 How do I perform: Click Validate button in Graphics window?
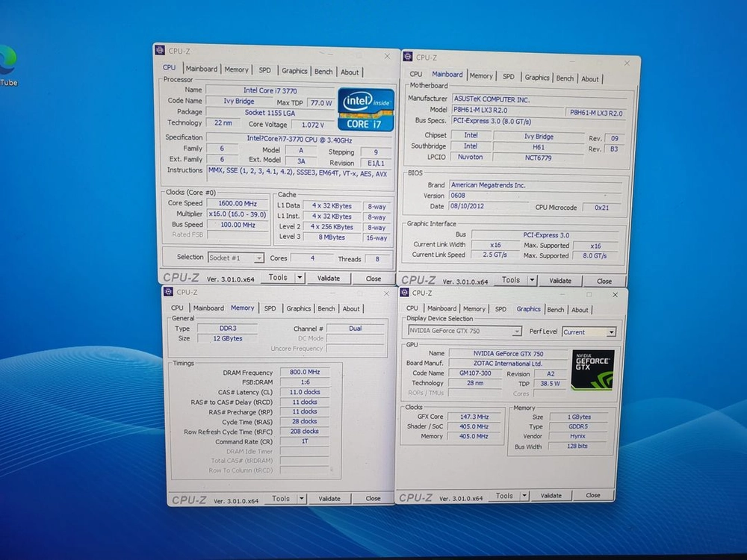tap(551, 496)
